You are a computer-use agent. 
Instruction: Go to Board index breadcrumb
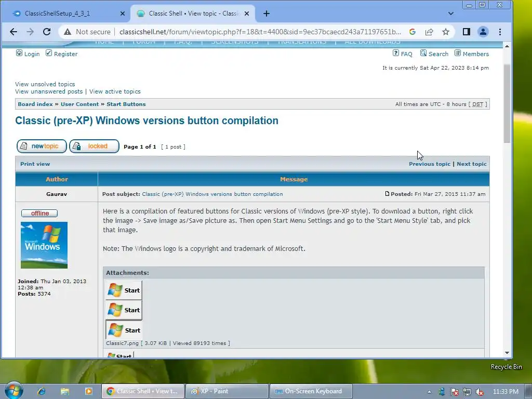35,104
